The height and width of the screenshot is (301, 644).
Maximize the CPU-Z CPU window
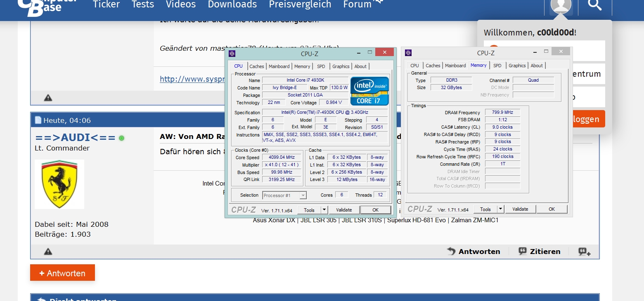(x=370, y=52)
